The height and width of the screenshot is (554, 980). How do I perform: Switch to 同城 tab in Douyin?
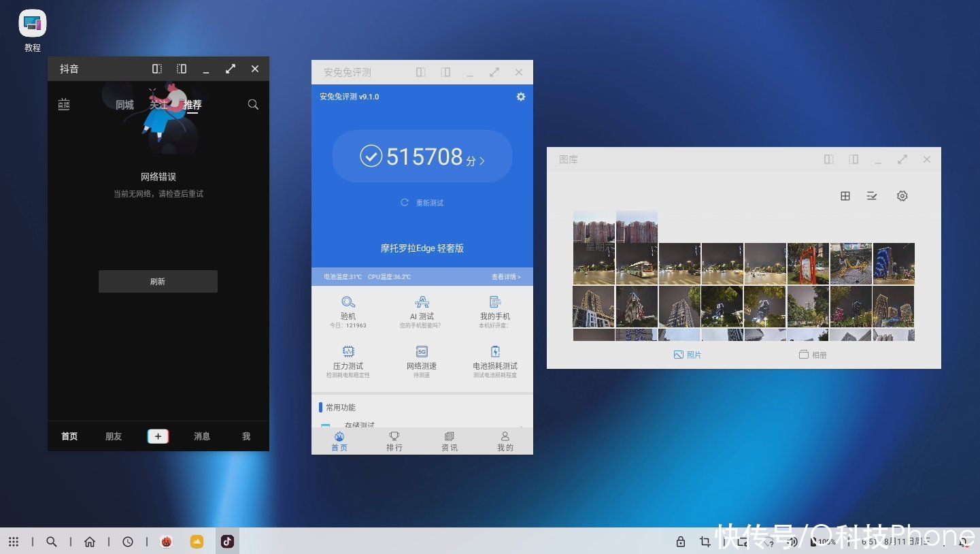coord(124,105)
